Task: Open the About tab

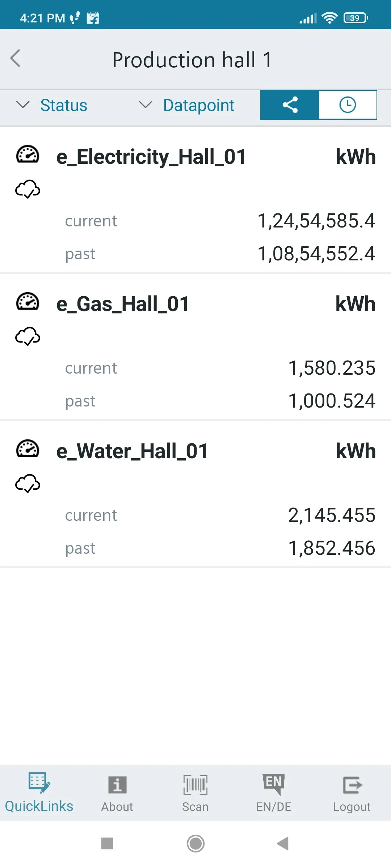Action: [x=117, y=793]
